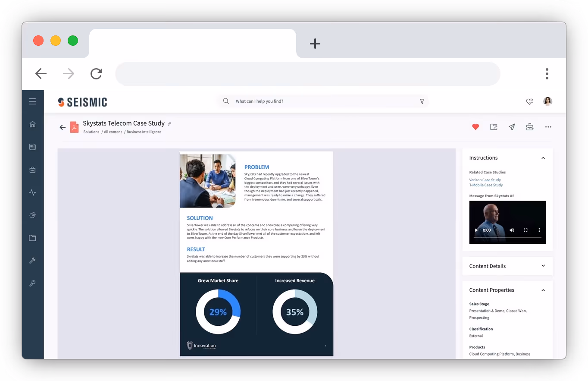This screenshot has width=588, height=381.
Task: Click the All content breadcrumb
Action: point(113,132)
